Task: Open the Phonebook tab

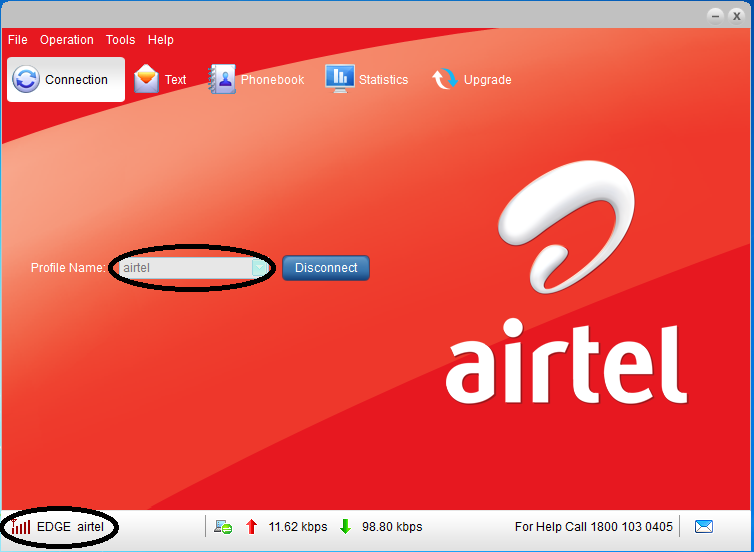Action: [x=256, y=79]
